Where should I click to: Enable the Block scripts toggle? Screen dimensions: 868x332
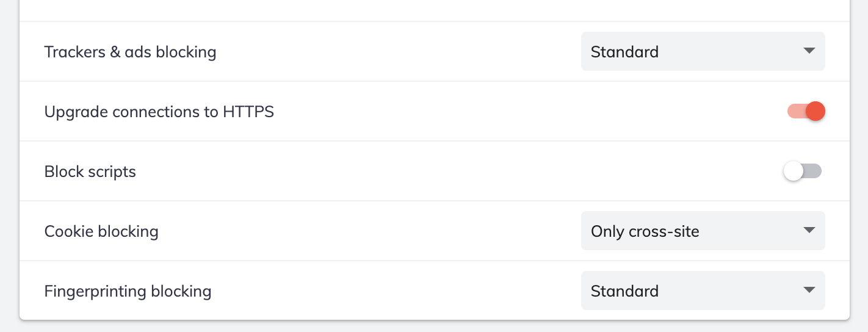click(803, 171)
